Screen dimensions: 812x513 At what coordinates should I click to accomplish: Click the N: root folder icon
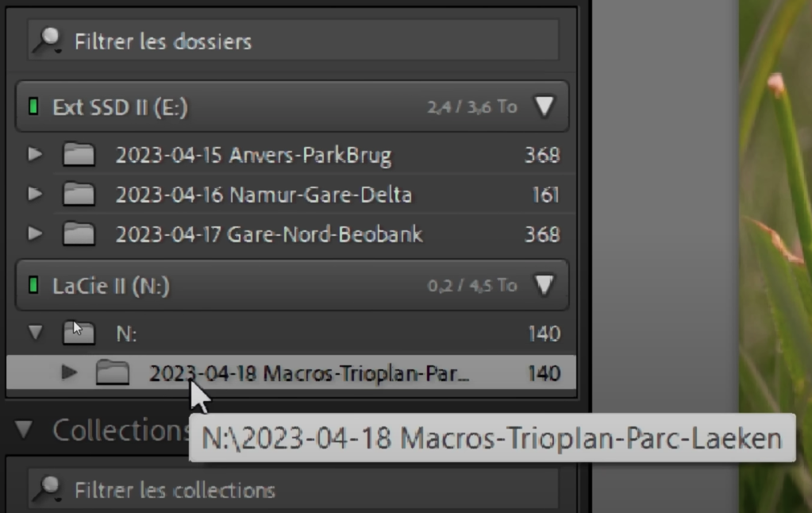tap(79, 334)
